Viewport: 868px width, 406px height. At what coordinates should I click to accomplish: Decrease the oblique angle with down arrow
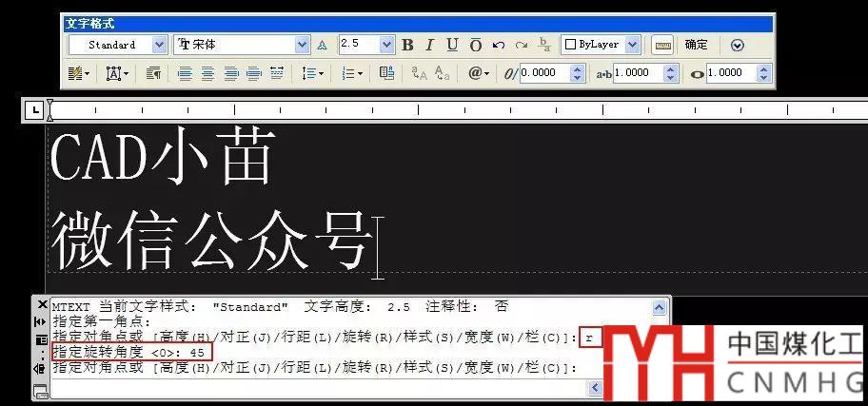point(578,77)
